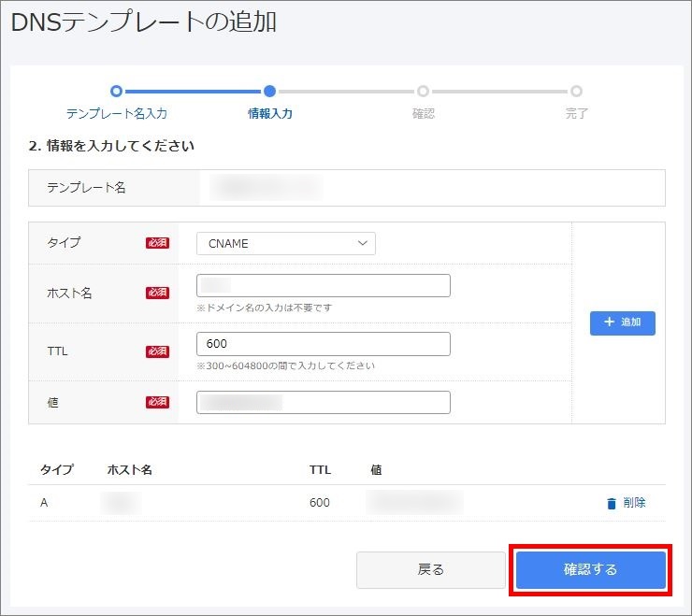Screen dimensions: 692x616
Task: Click the step circle above テンプレート名入力
Action: [116, 92]
